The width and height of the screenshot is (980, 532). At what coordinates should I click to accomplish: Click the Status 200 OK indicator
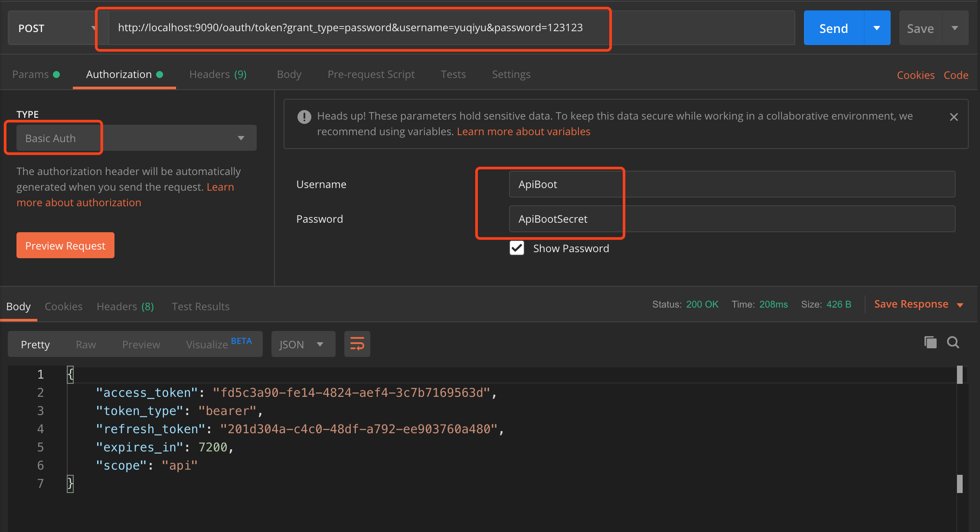click(685, 305)
